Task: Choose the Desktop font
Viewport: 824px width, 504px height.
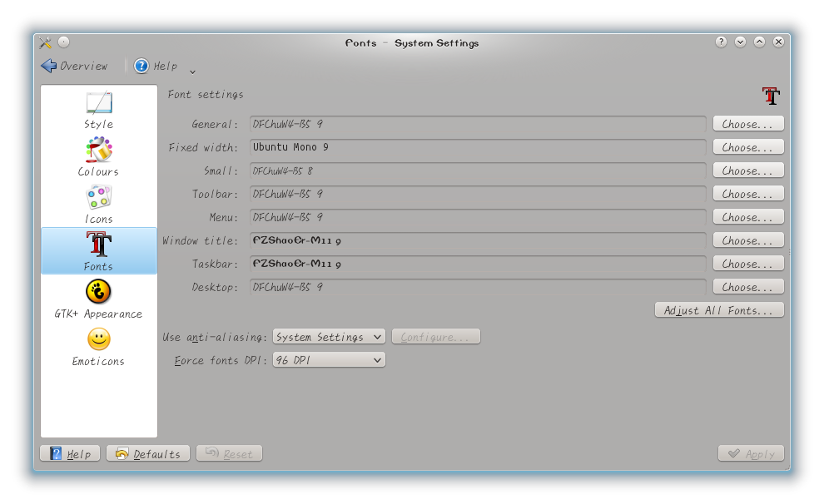Action: tap(748, 287)
